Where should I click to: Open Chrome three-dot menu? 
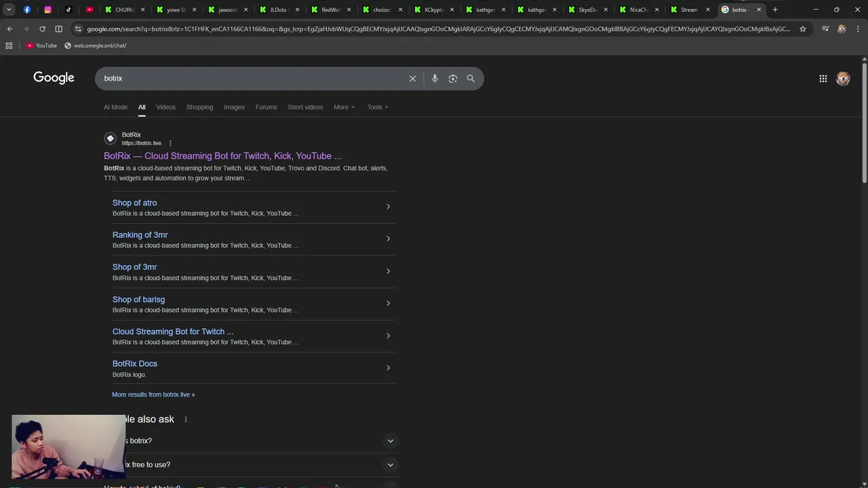[858, 29]
